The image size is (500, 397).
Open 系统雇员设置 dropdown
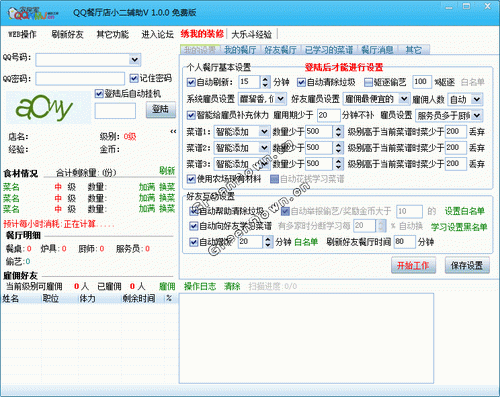click(x=281, y=99)
